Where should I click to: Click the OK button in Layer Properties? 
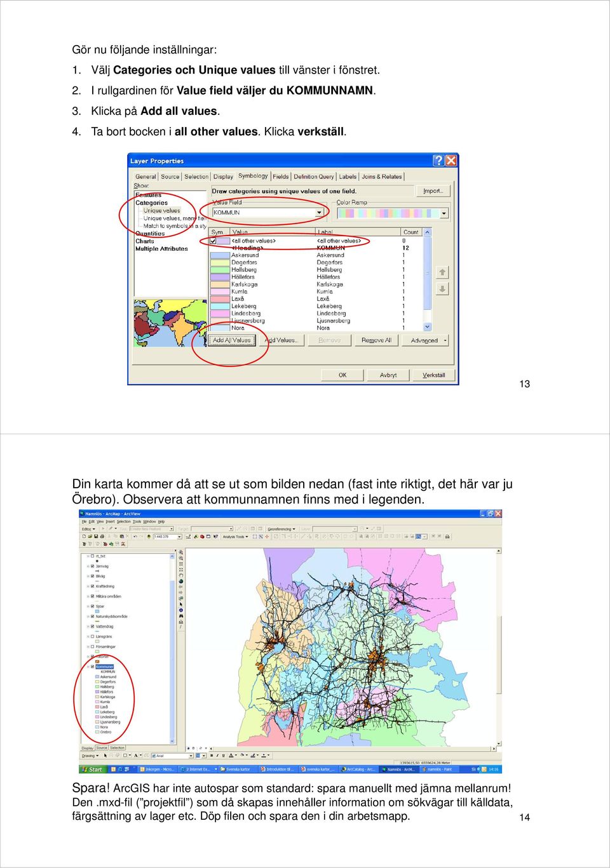point(342,375)
